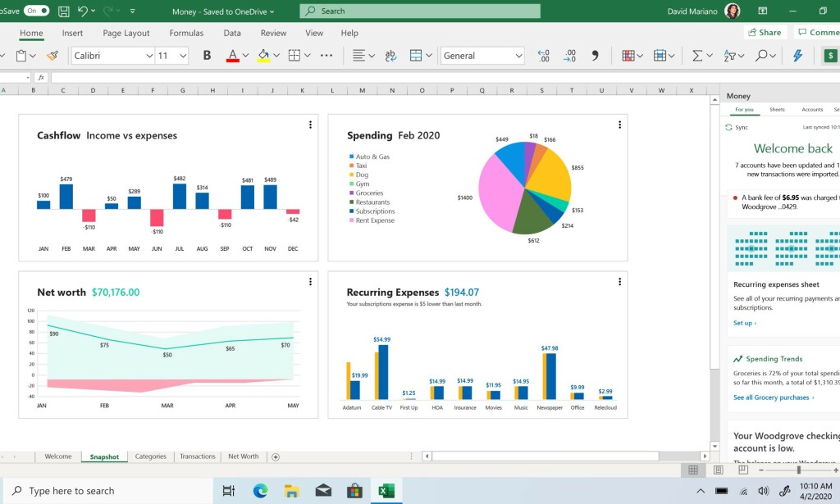Screen dimensions: 840x504
Task: Open Spending chart options menu
Action: point(620,125)
